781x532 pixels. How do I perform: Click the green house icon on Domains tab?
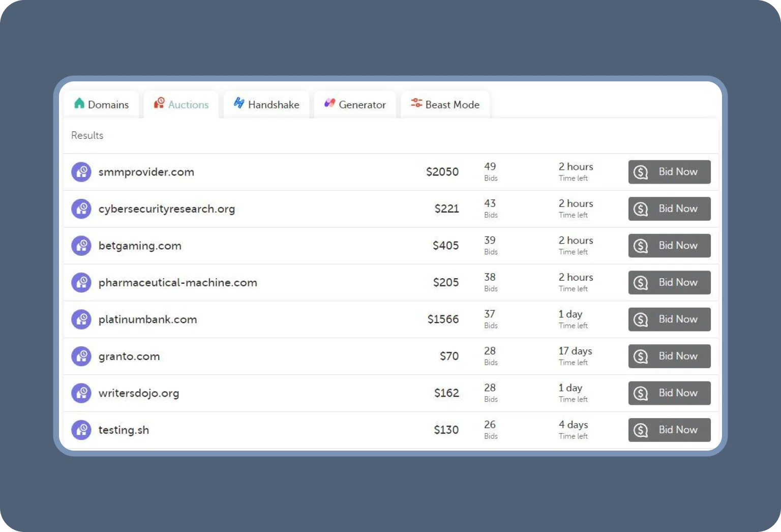pyautogui.click(x=79, y=103)
